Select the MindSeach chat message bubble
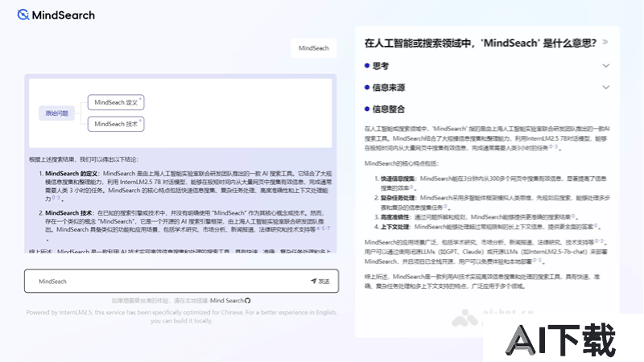Image resolution: width=644 pixels, height=362 pixels. tap(313, 48)
